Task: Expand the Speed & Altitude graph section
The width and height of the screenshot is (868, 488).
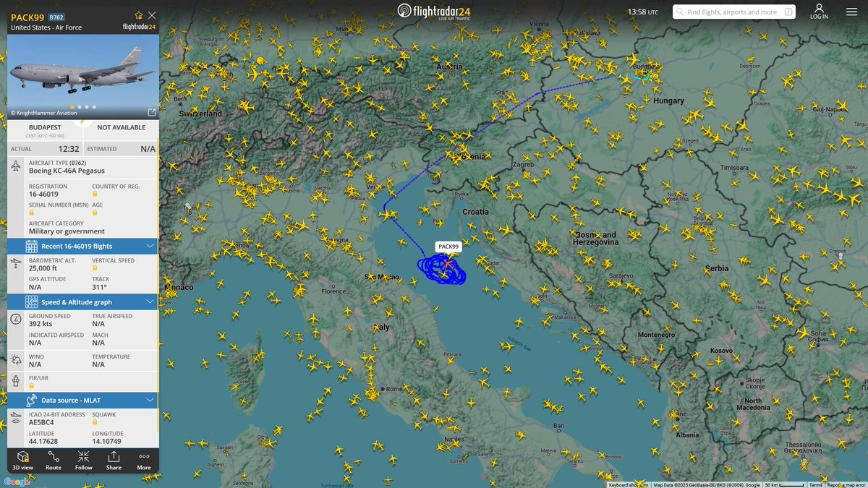Action: (x=150, y=301)
